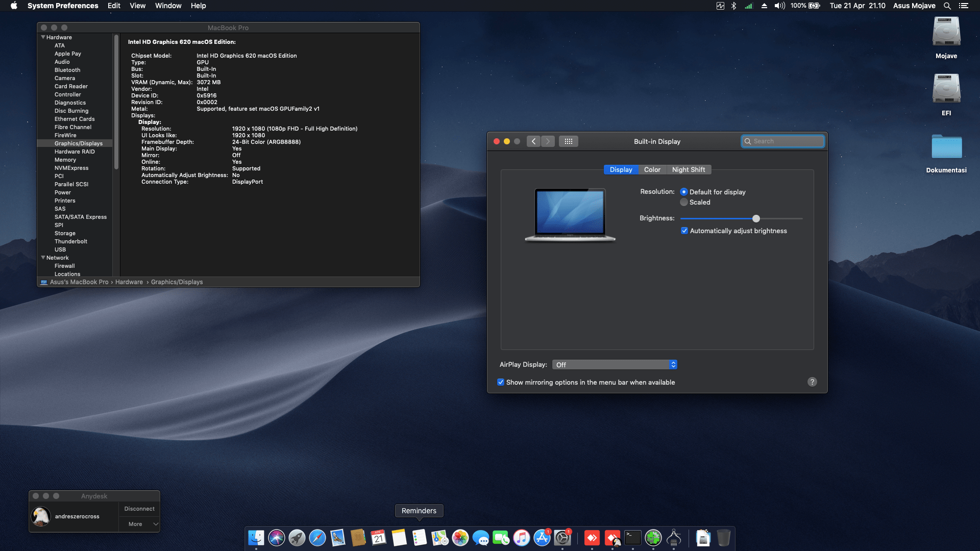Click Asus's MacBook Pro in path bar
Viewport: 980px width, 551px height.
point(79,282)
